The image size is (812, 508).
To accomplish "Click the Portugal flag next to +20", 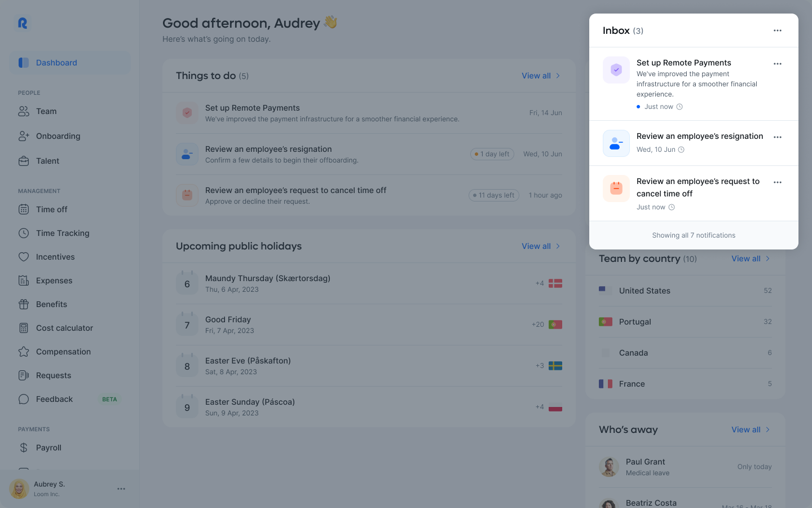I will coord(555,325).
